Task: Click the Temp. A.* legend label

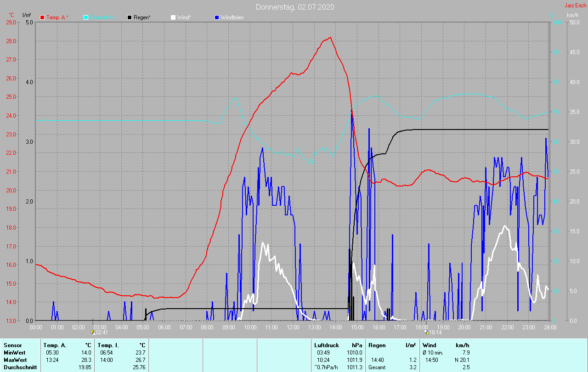Action: [x=57, y=17]
